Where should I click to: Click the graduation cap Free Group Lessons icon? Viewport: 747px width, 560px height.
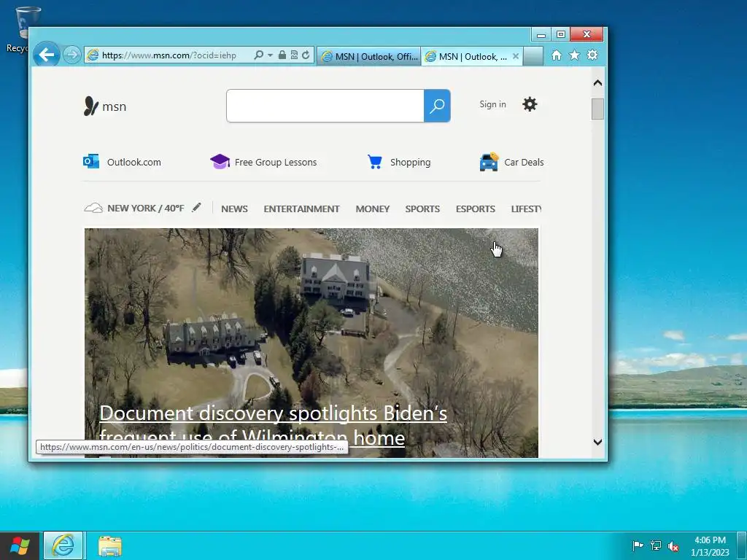[x=220, y=161]
